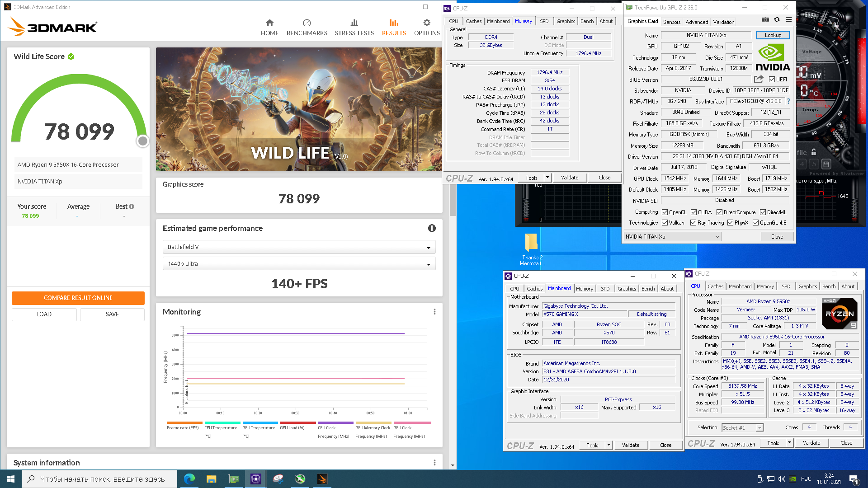Click the SAVE button in 3DMark
Image resolution: width=868 pixels, height=488 pixels.
coord(112,314)
